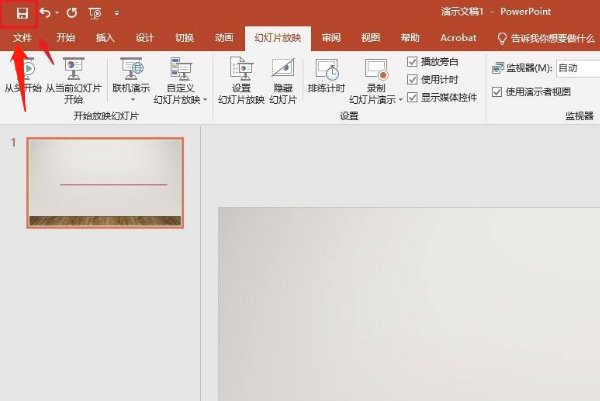Image resolution: width=600 pixels, height=401 pixels.
Task: Disable Show Media Controls (显示媒体控件) checkbox
Action: 413,96
